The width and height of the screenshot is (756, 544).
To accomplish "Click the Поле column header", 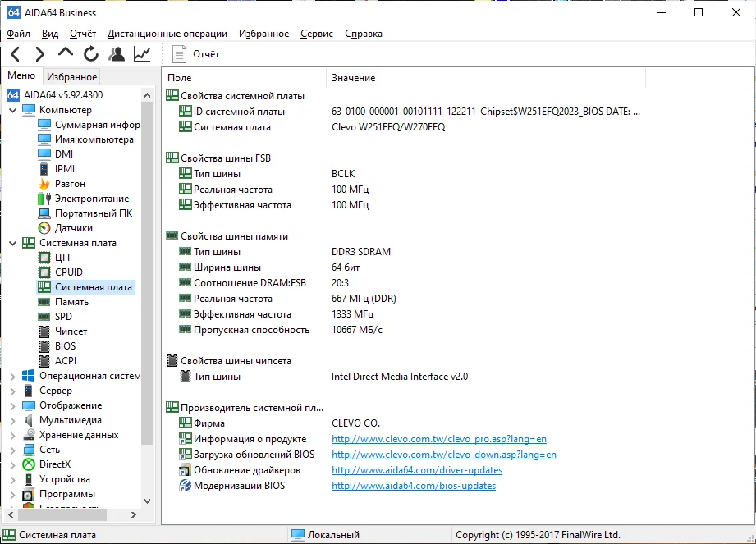I will pos(245,78).
